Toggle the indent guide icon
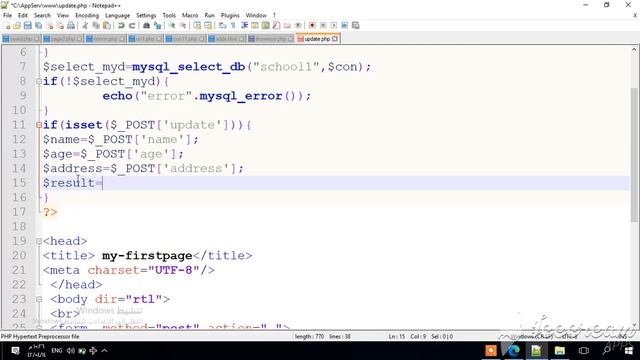The image size is (640, 360). point(244,25)
